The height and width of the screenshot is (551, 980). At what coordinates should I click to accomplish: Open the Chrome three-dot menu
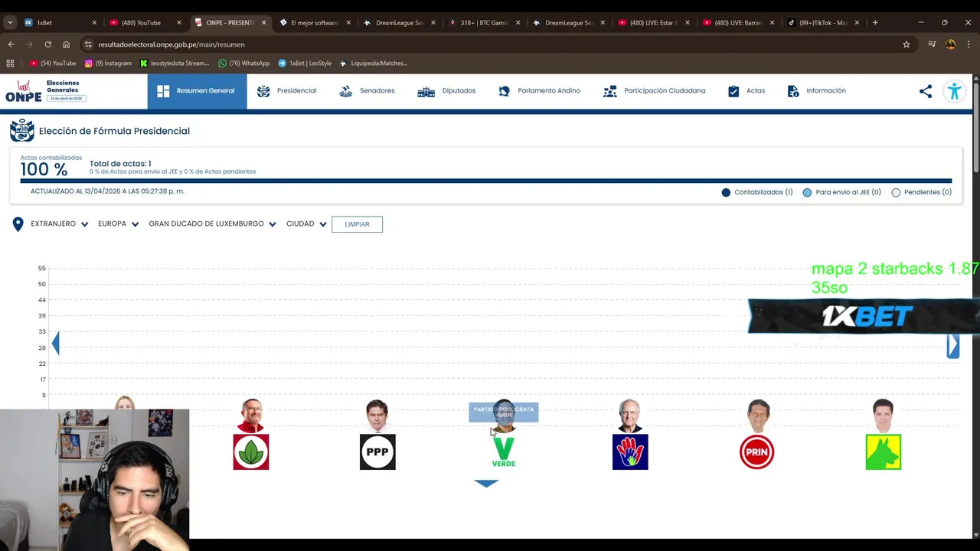(x=969, y=44)
